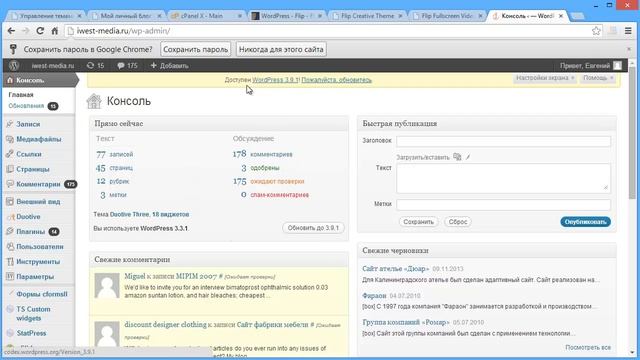Screen dimensions: 640x360
Task: Reload the page with the refresh icon
Action: point(40,31)
